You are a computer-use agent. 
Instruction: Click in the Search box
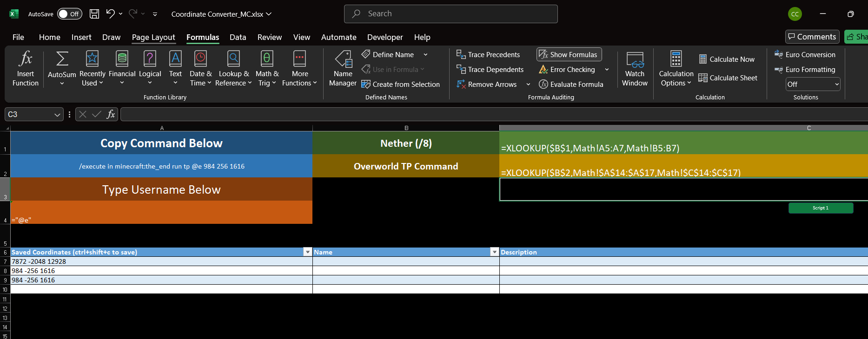451,14
